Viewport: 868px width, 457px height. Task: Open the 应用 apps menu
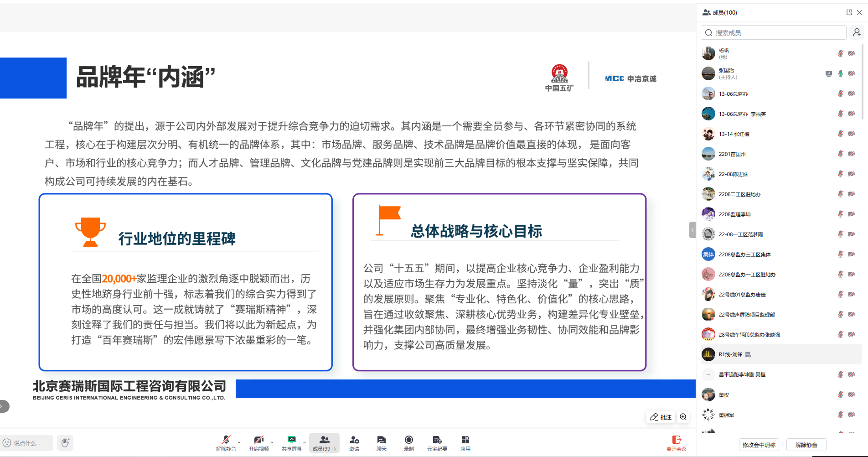pyautogui.click(x=465, y=442)
